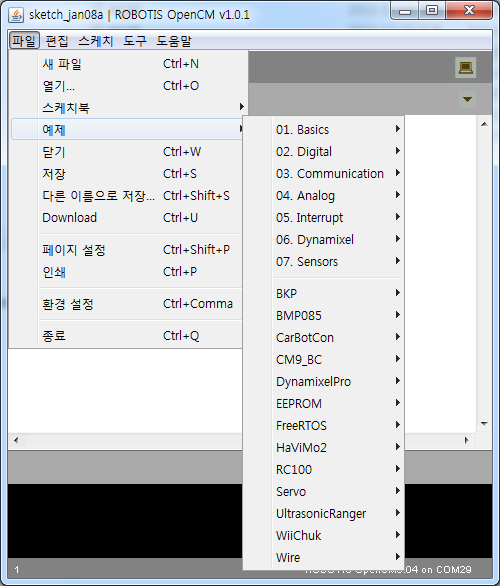Choose 인쇄 to print
The height and width of the screenshot is (586, 500).
(127, 272)
